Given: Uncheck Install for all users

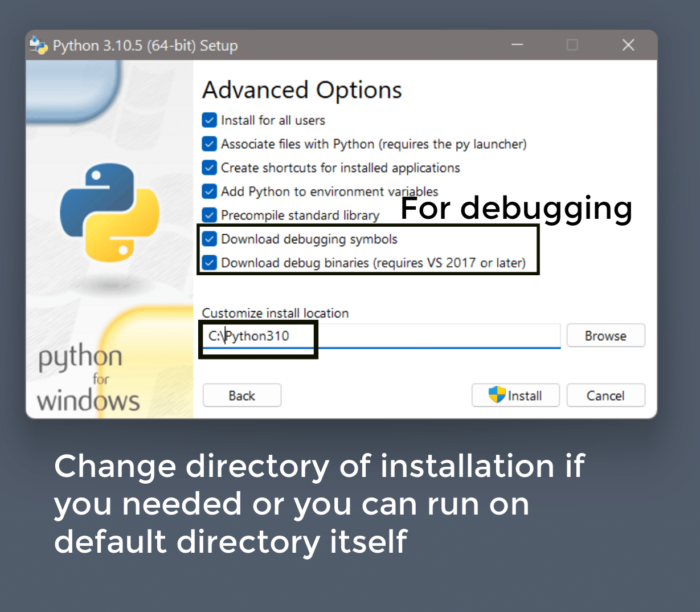Looking at the screenshot, I should coord(210,120).
